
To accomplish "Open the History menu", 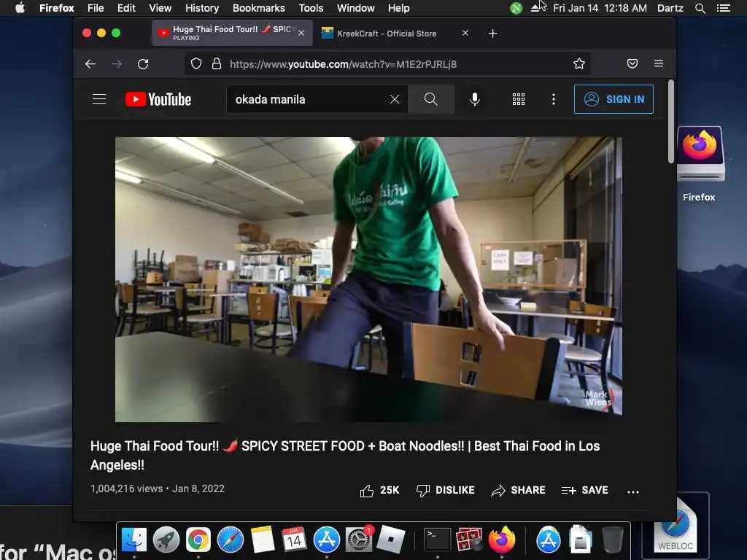I will pos(202,8).
